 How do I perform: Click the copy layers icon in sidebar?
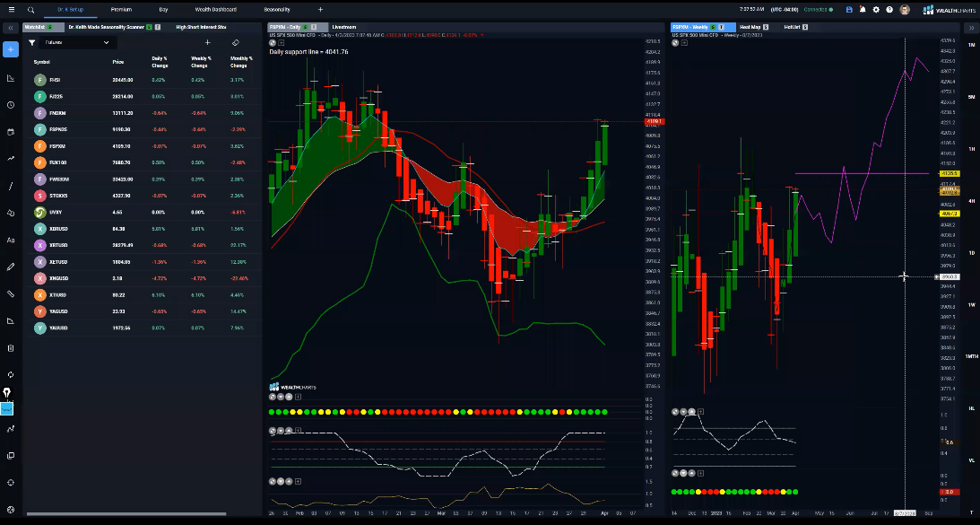click(x=11, y=456)
